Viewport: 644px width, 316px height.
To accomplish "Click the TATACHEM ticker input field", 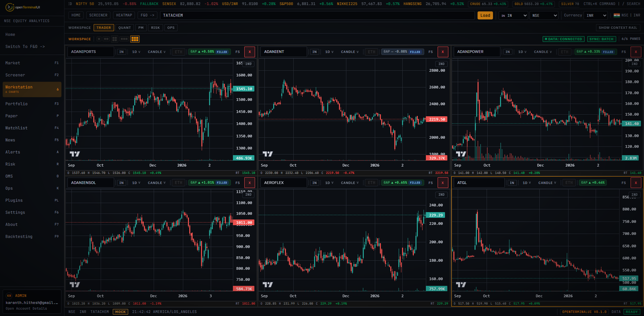I will [317, 15].
